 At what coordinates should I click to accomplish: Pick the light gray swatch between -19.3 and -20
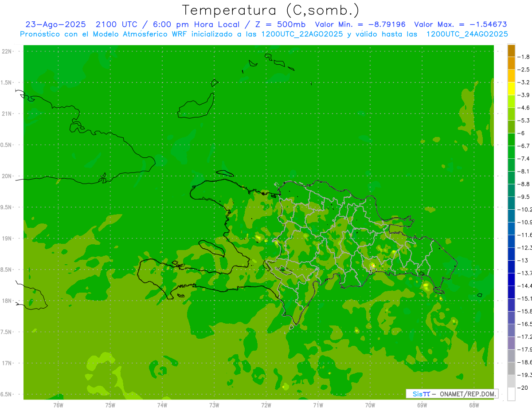[511, 381]
